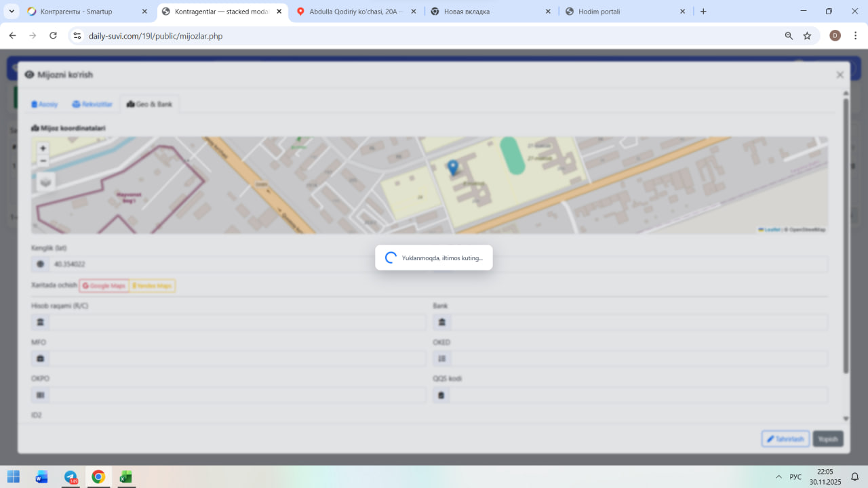Open the taskbar clock and date
This screenshot has height=488, width=868.
point(825,476)
